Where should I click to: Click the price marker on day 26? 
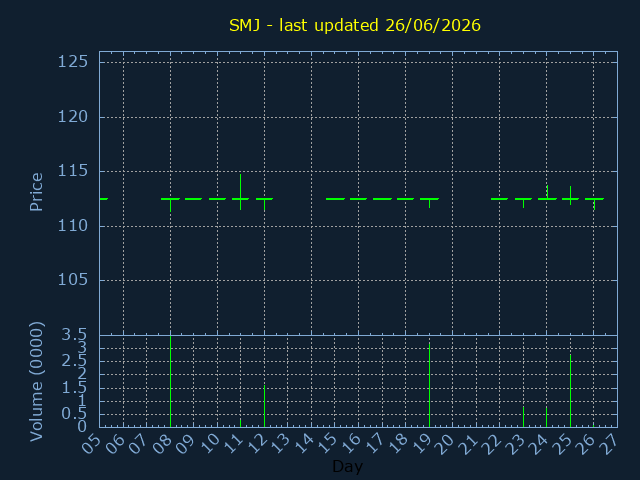(x=594, y=204)
